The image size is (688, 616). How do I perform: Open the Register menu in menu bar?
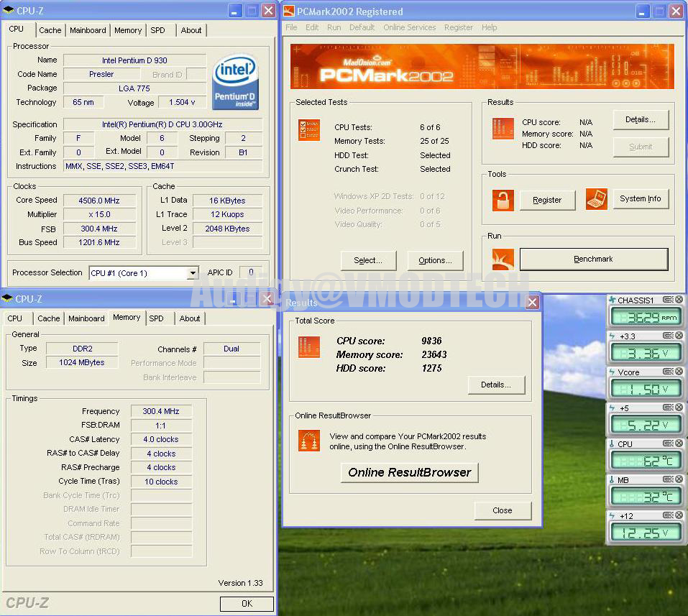459,27
